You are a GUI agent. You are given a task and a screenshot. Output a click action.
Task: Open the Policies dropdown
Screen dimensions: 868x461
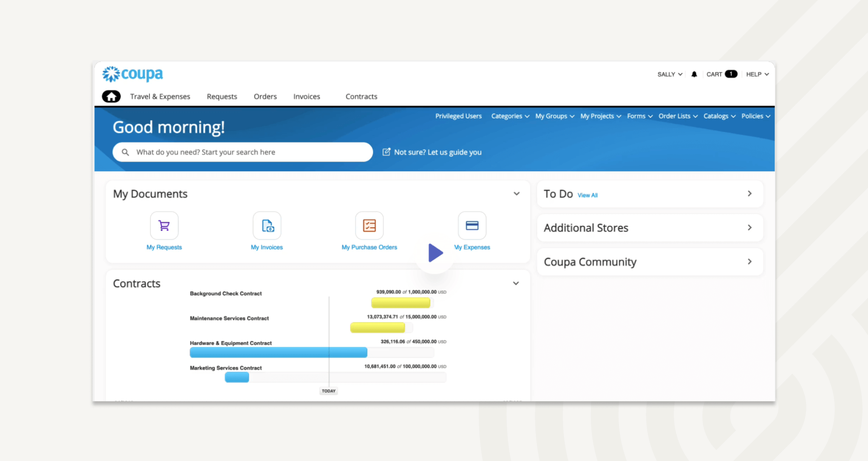[756, 116]
